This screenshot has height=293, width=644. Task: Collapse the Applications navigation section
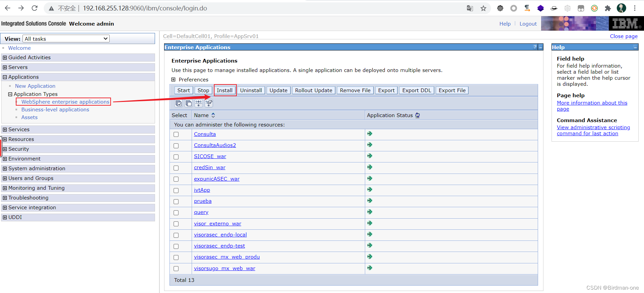pos(5,77)
